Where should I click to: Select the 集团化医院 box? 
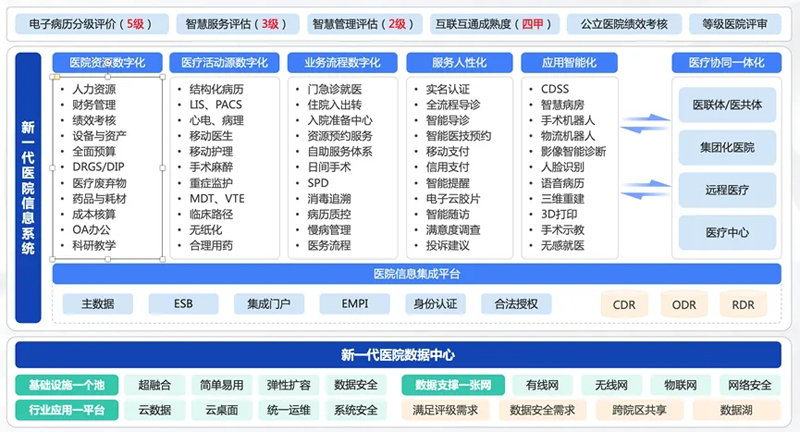tap(727, 147)
